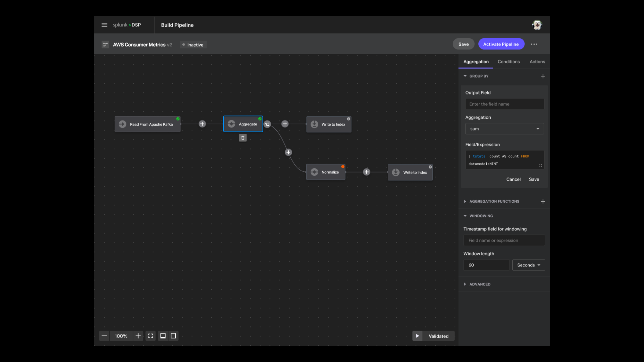Click the Activate Pipeline button
The height and width of the screenshot is (362, 644).
click(x=501, y=44)
